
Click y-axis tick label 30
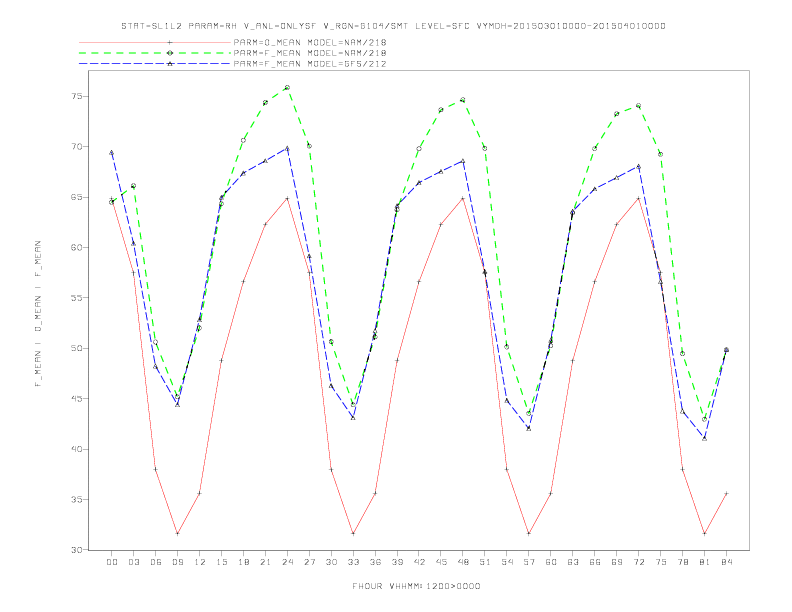[x=77, y=550]
